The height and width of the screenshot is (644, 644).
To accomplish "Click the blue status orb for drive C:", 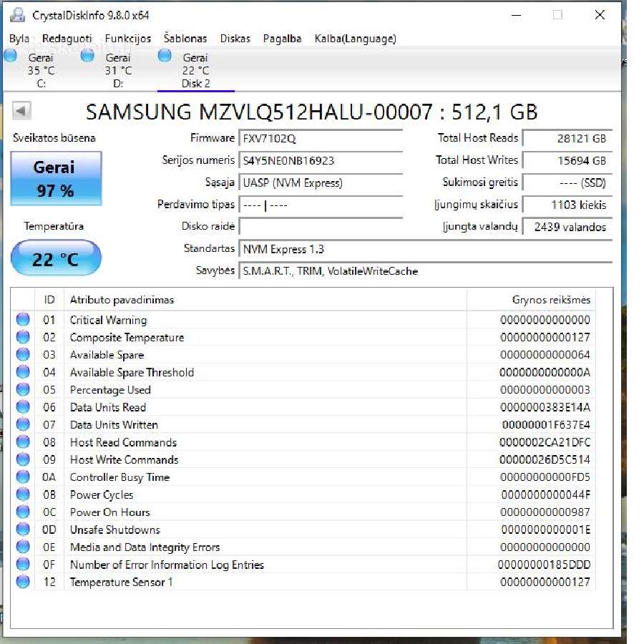I will pyautogui.click(x=10, y=55).
